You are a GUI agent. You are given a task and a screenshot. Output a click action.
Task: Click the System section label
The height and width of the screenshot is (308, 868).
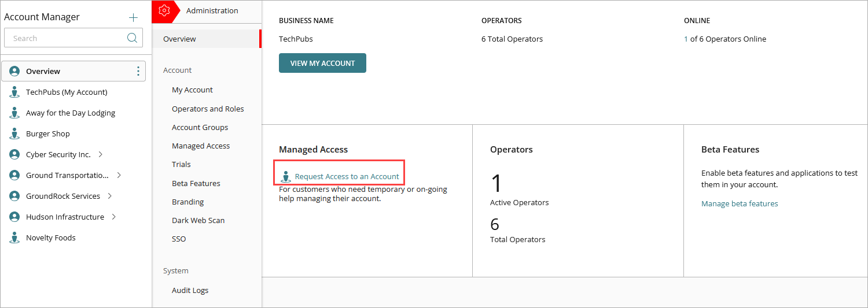coord(175,270)
